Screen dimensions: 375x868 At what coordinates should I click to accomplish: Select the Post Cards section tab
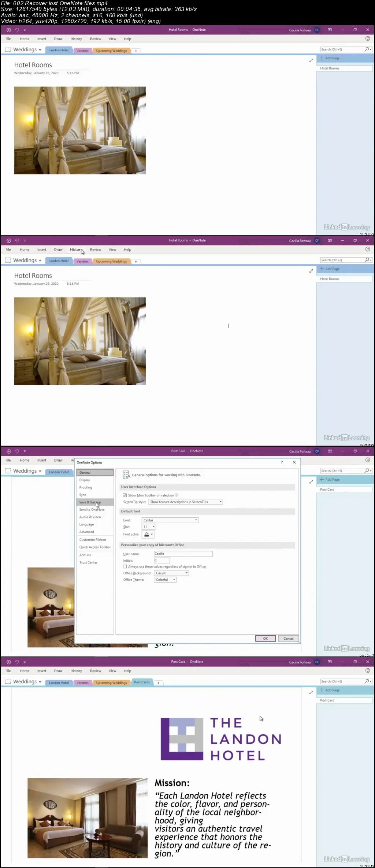click(x=142, y=682)
